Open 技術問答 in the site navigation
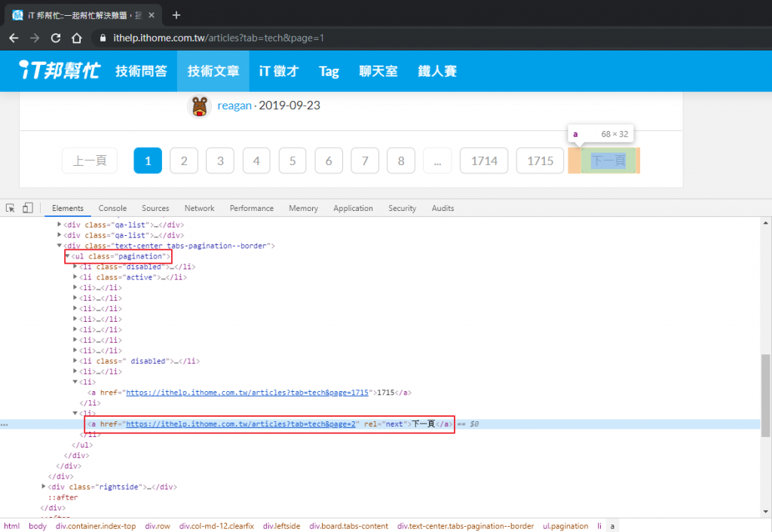The height and width of the screenshot is (532, 772). coord(141,71)
